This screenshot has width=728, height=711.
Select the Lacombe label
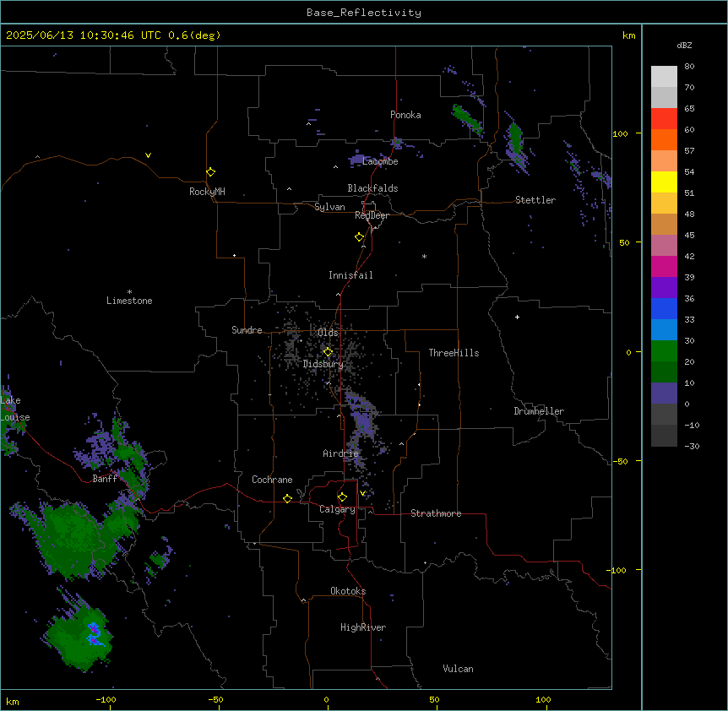380,161
